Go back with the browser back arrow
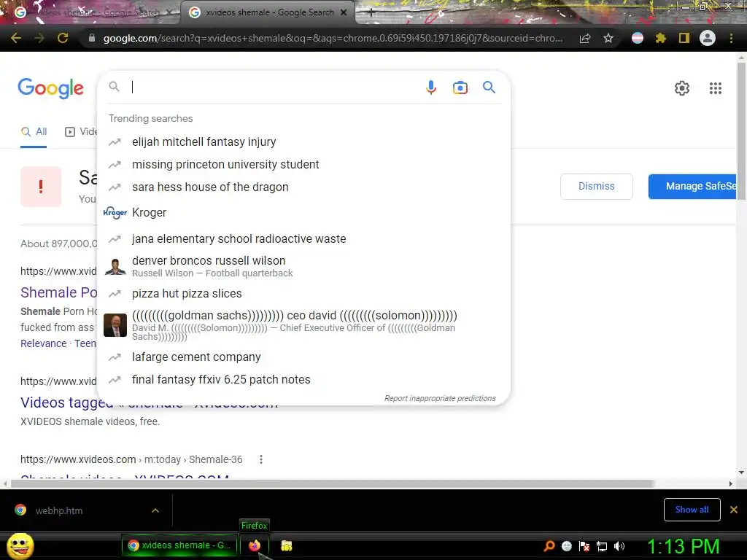Screen dimensions: 747x560 click(x=16, y=38)
